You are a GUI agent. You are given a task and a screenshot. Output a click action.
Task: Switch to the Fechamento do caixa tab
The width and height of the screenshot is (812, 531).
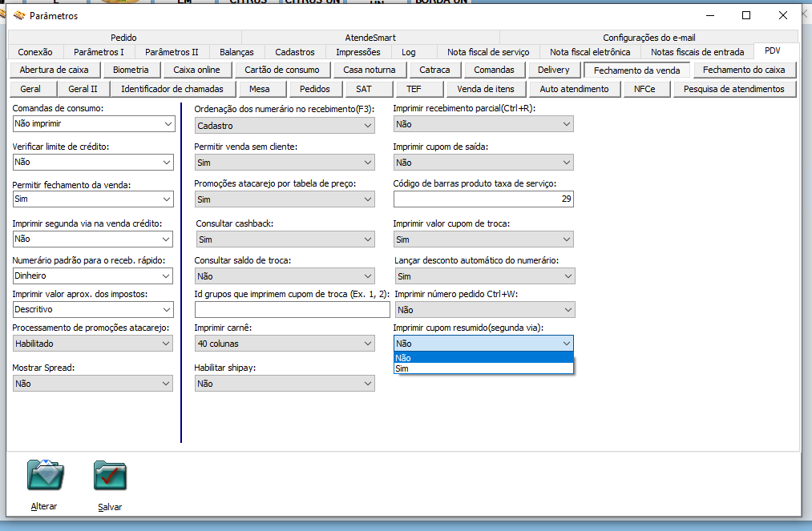[744, 70]
